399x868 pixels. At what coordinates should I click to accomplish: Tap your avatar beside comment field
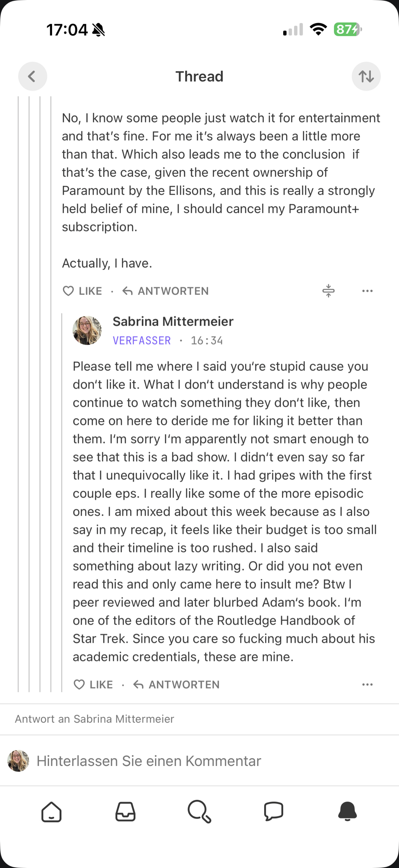(x=18, y=761)
